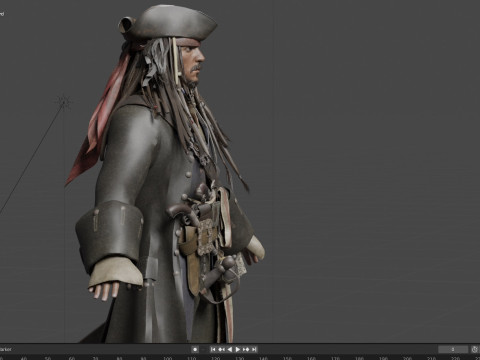
Task: Jump to the next keyframe
Action: (246, 349)
